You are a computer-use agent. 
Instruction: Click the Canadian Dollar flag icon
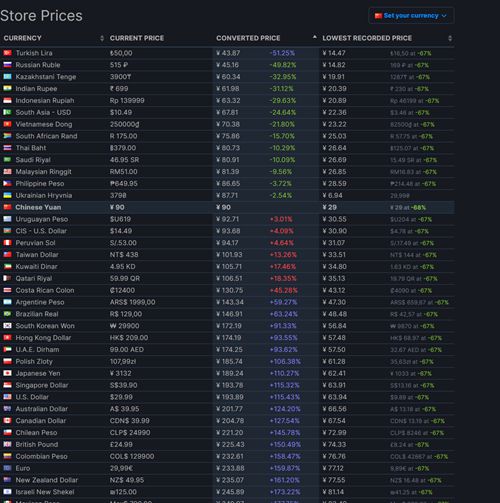[x=7, y=420]
